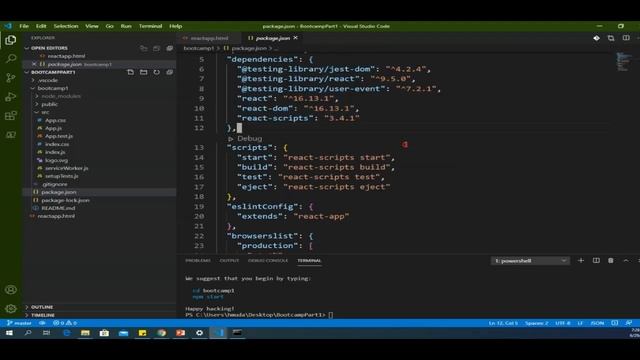Add a new terminal with plus icon
This screenshot has height=360, width=640.
tap(581, 260)
